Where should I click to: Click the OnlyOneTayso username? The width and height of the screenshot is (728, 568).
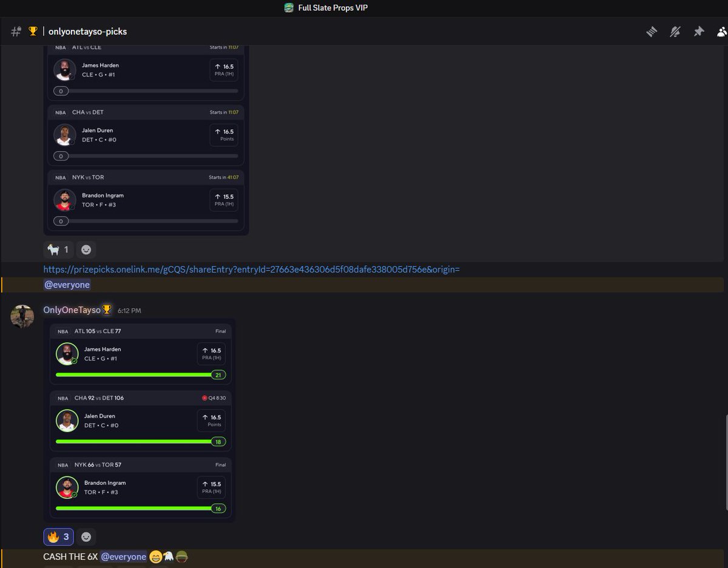click(72, 310)
